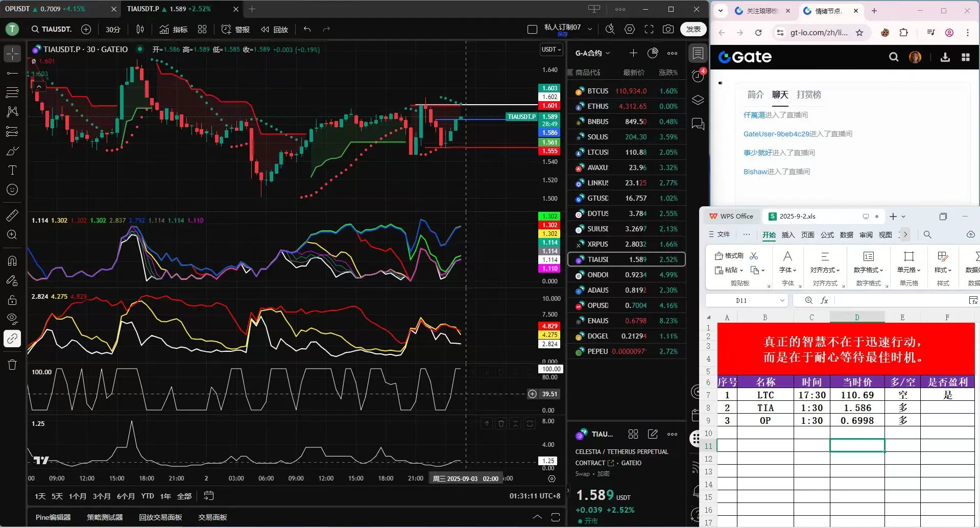Image resolution: width=980 pixels, height=528 pixels.
Task: Open USDT currency dropdown on price scale
Action: pos(552,50)
